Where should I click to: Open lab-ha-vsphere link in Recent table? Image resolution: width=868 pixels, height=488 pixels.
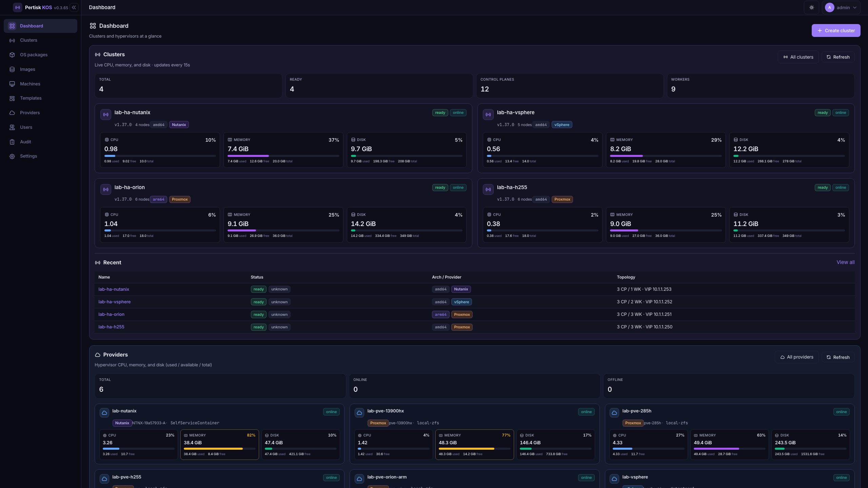click(114, 302)
